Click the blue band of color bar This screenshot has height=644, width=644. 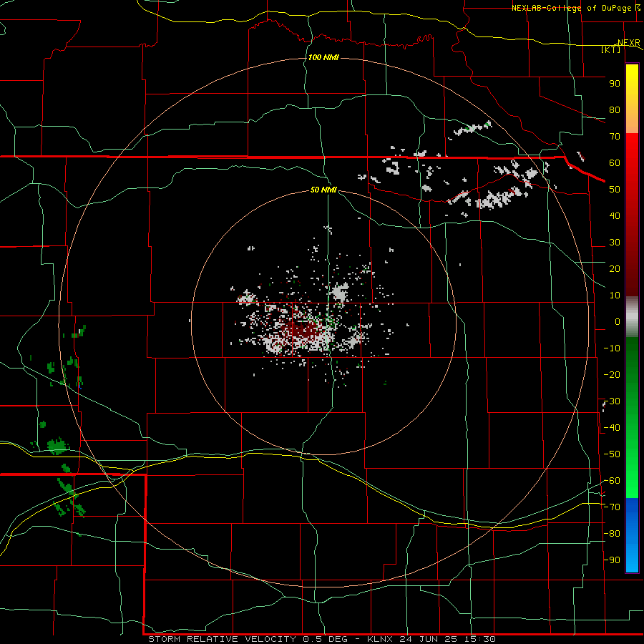click(632, 535)
